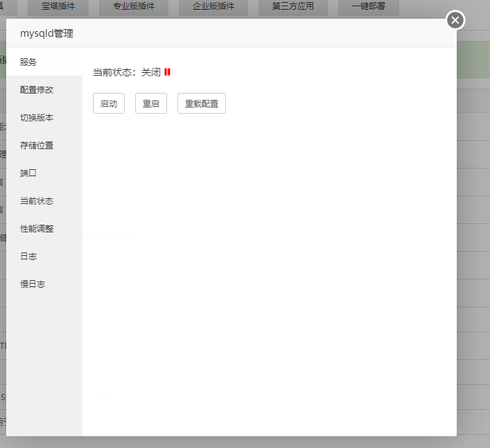The width and height of the screenshot is (490, 448).
Task: Select the 宝塔插件 tab in background page
Action: pos(58,7)
